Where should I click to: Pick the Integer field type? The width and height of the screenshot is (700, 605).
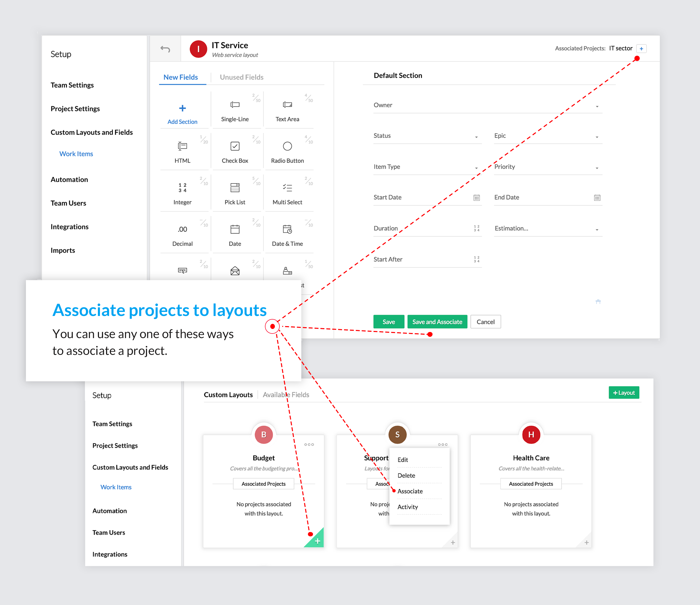182,188
